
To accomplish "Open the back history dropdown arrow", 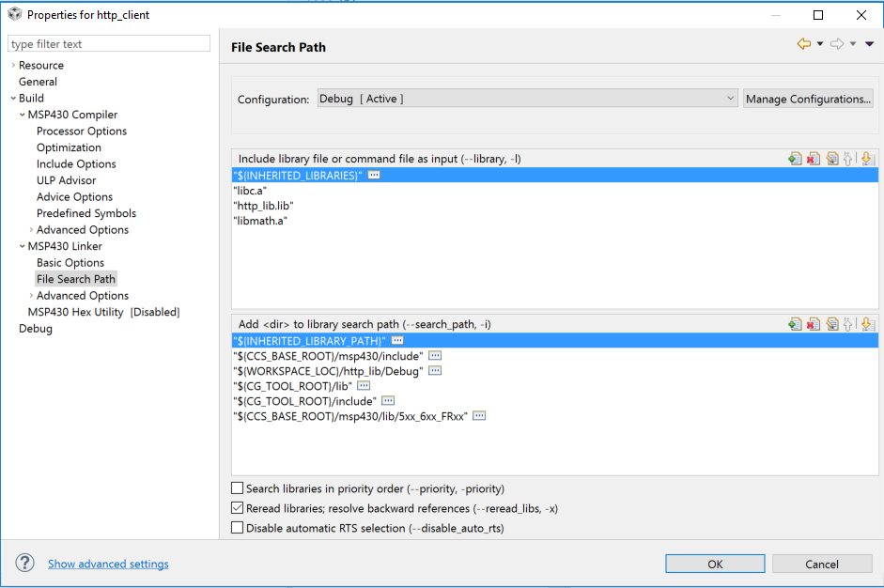I will 820,43.
